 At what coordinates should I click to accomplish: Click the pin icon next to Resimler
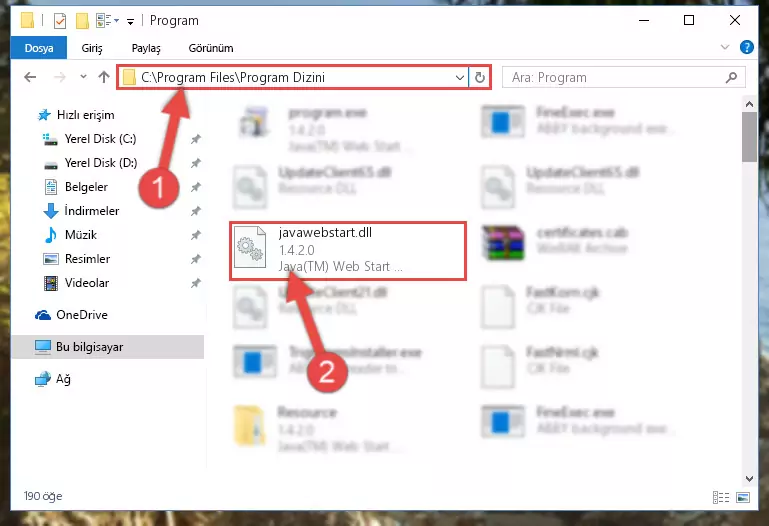pyautogui.click(x=196, y=259)
